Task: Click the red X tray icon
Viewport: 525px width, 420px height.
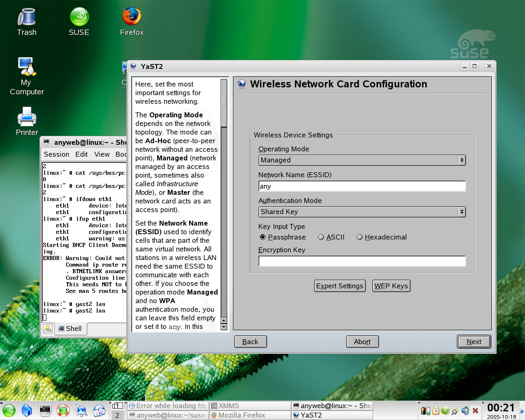Action: [x=475, y=411]
